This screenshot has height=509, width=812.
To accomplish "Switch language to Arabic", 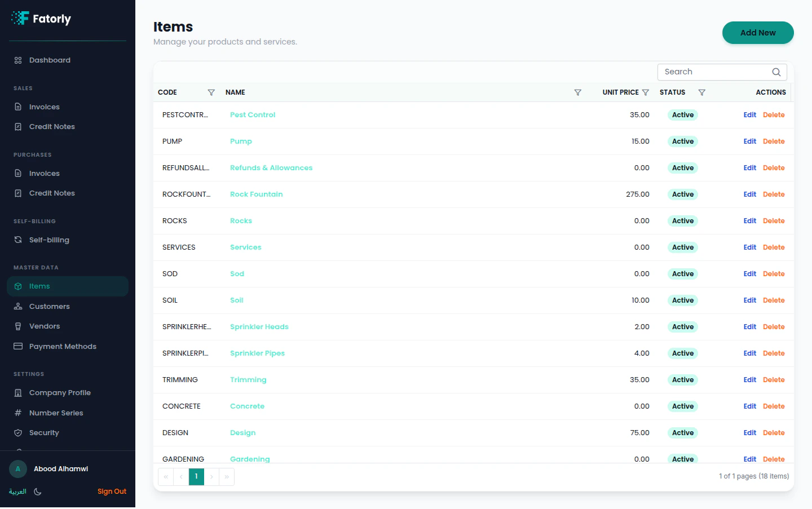I will (x=17, y=492).
